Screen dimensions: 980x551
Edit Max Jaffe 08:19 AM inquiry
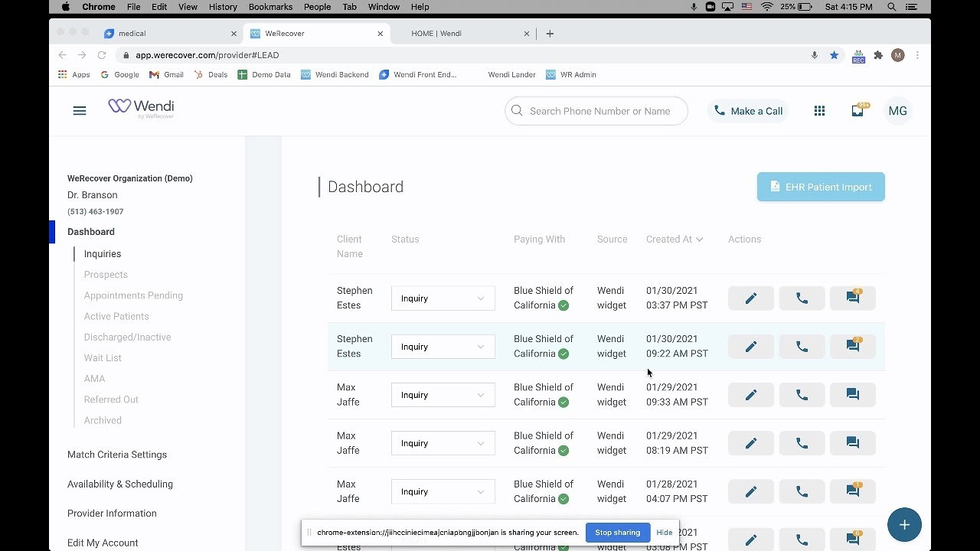coord(751,443)
